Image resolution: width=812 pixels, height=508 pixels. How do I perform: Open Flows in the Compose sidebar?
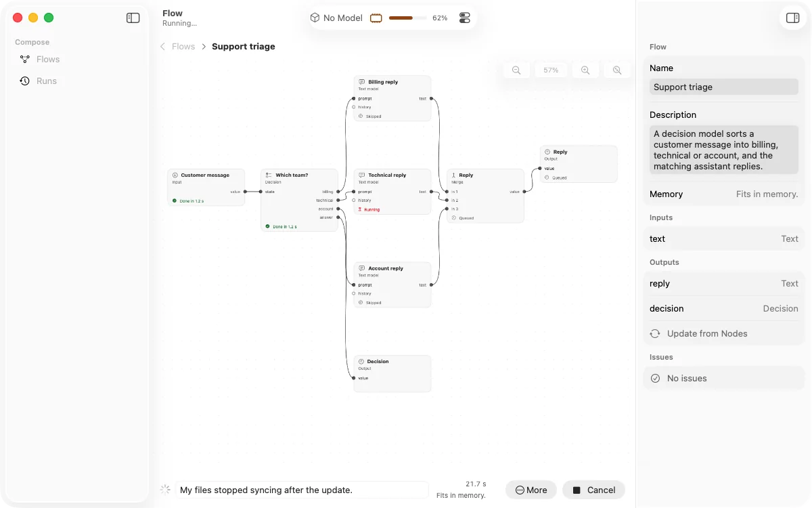(48, 60)
